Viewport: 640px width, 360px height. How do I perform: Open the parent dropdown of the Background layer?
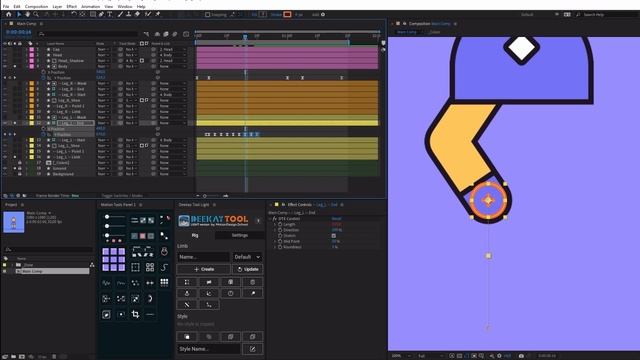173,174
